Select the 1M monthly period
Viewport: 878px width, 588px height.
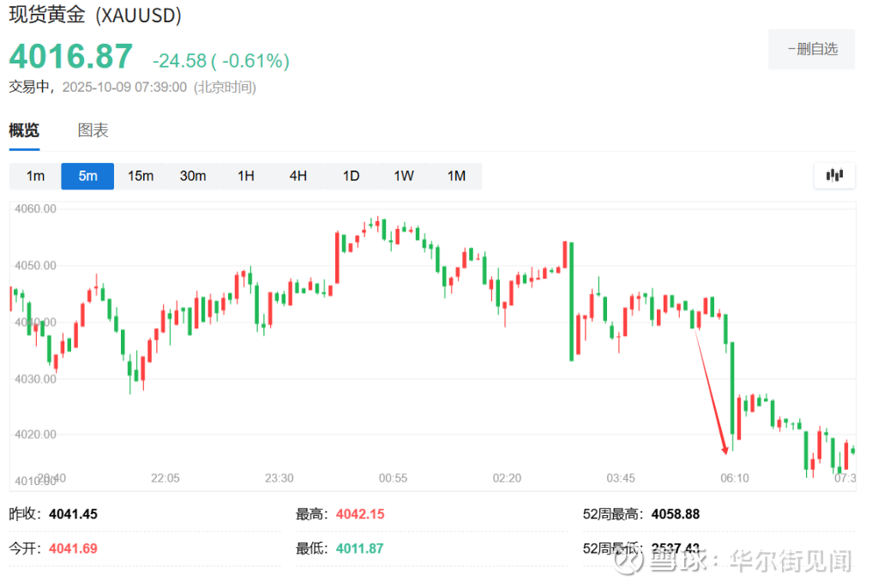456,176
